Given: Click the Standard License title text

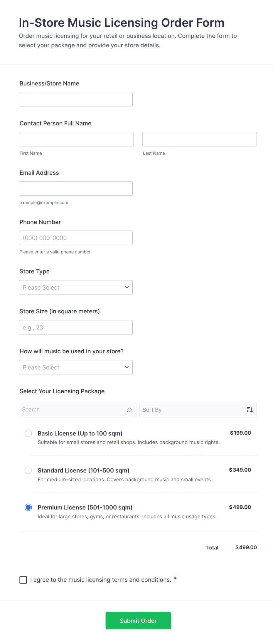Looking at the screenshot, I should 83,470.
